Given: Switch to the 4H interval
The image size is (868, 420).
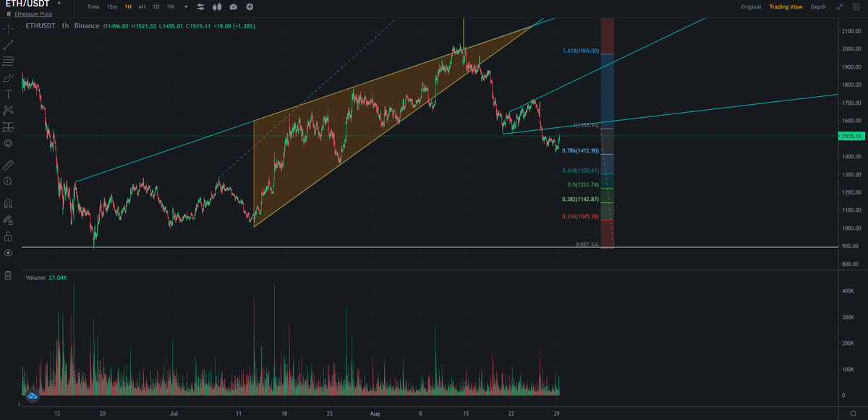Looking at the screenshot, I should 142,7.
